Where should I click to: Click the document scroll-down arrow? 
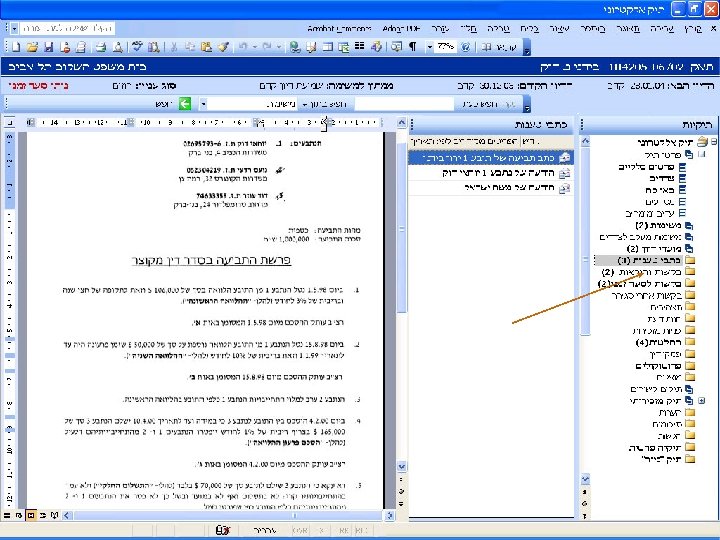pyautogui.click(x=401, y=467)
